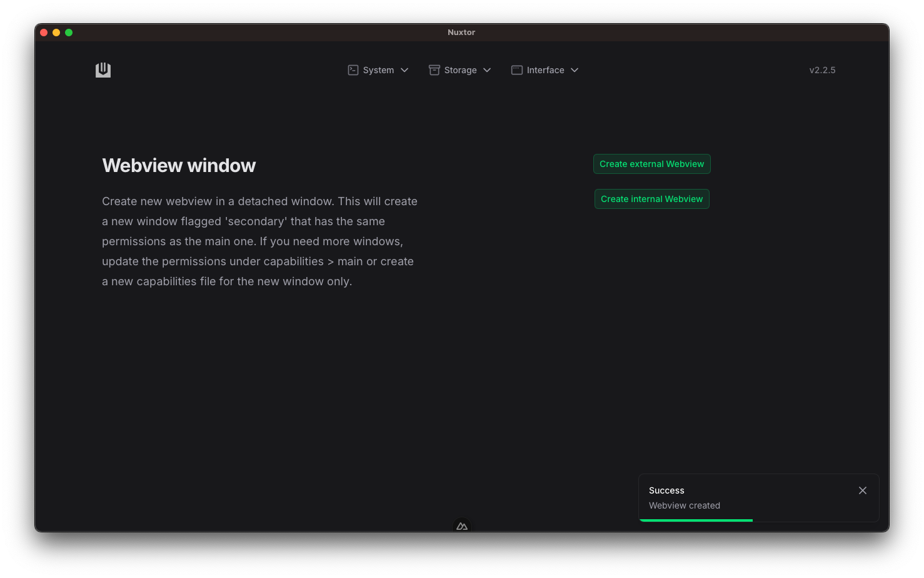
Task: Expand the Interface dropdown chevron
Action: click(575, 70)
